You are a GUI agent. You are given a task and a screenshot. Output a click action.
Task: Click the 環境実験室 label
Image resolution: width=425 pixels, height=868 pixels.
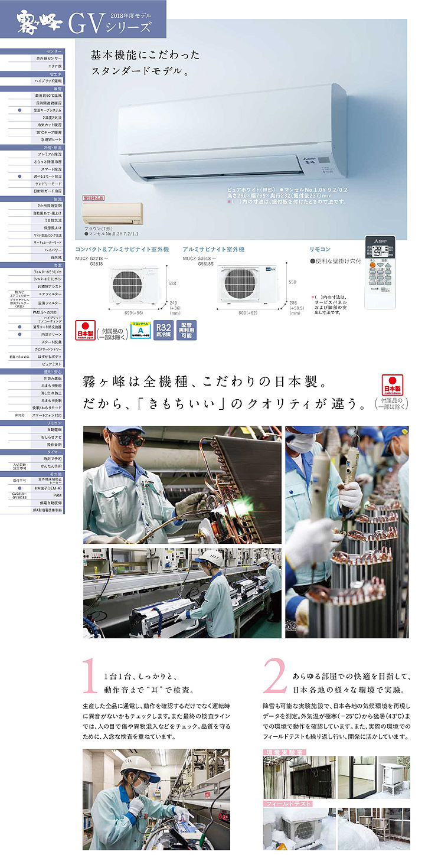tap(285, 752)
